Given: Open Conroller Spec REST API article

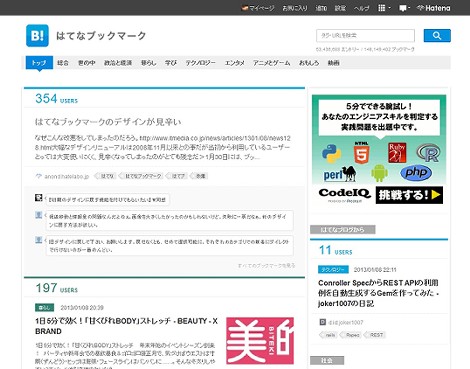Looking at the screenshot, I should click(378, 293).
